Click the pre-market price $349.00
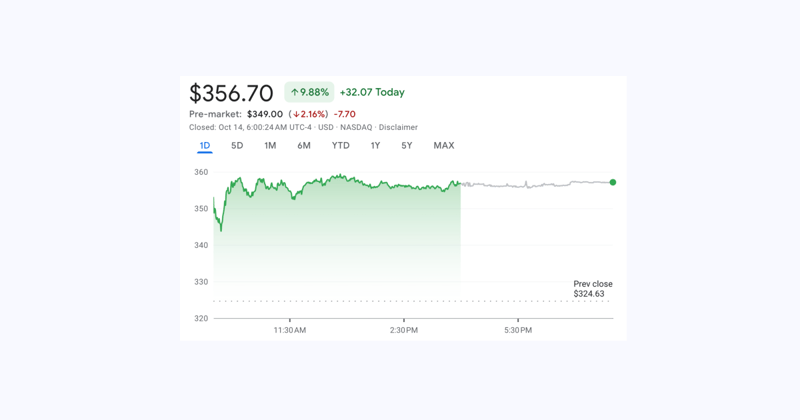The height and width of the screenshot is (420, 800). (x=265, y=115)
